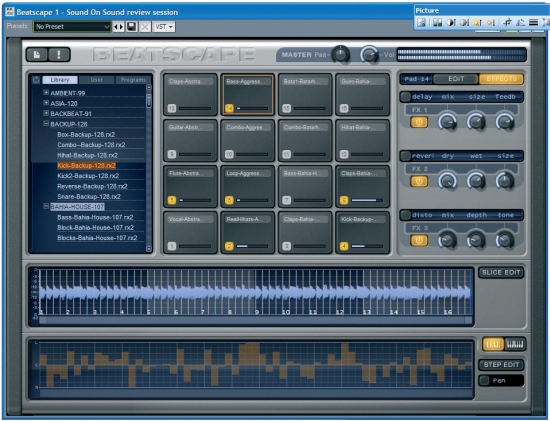550x421 pixels.
Task: Expand the BACKBEAT-91 folder
Action: coord(46,113)
